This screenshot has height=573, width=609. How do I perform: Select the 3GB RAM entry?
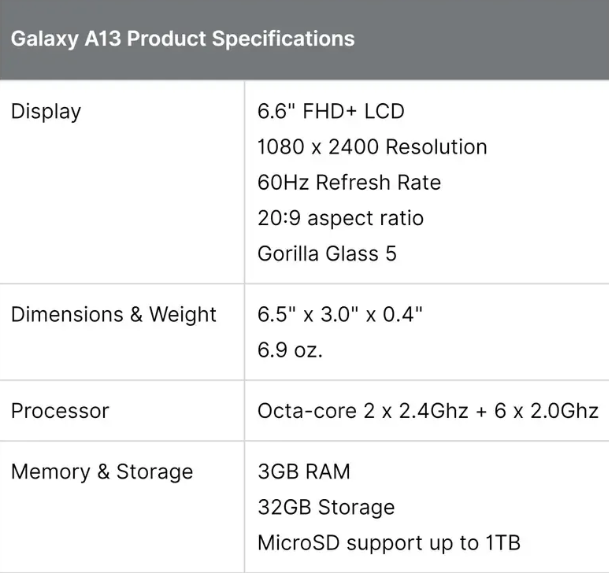tap(304, 471)
